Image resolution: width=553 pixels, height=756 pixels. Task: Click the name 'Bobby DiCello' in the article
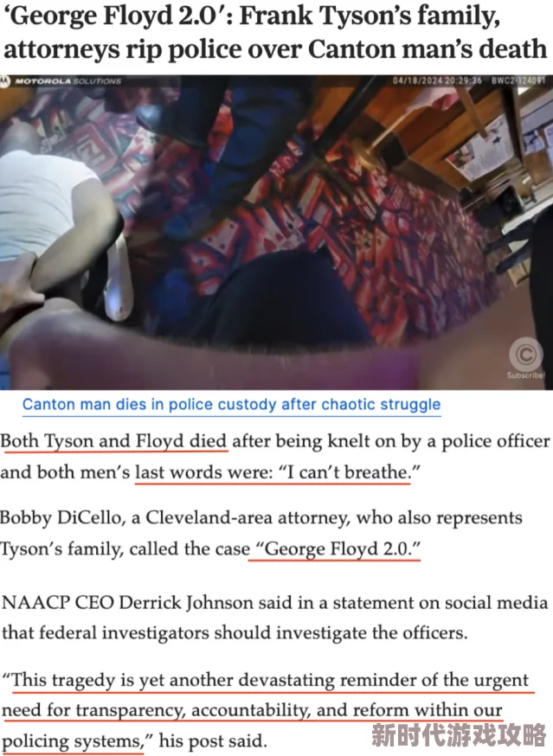[62, 517]
